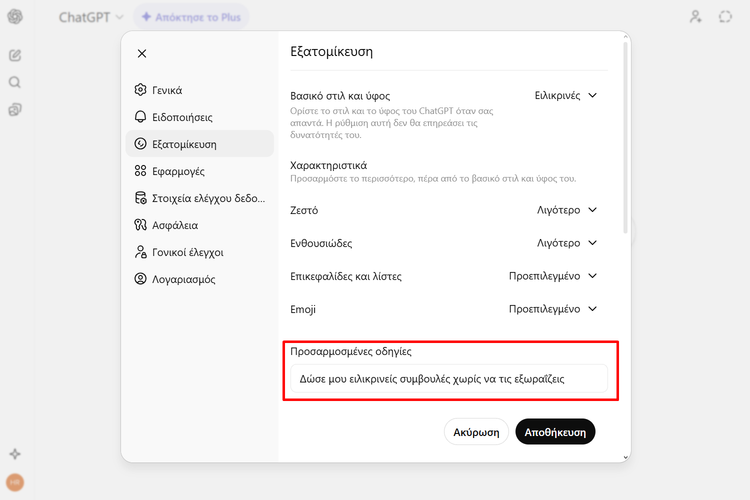Click the user avatar at bottom left
This screenshot has height=500, width=750.
click(x=15, y=482)
